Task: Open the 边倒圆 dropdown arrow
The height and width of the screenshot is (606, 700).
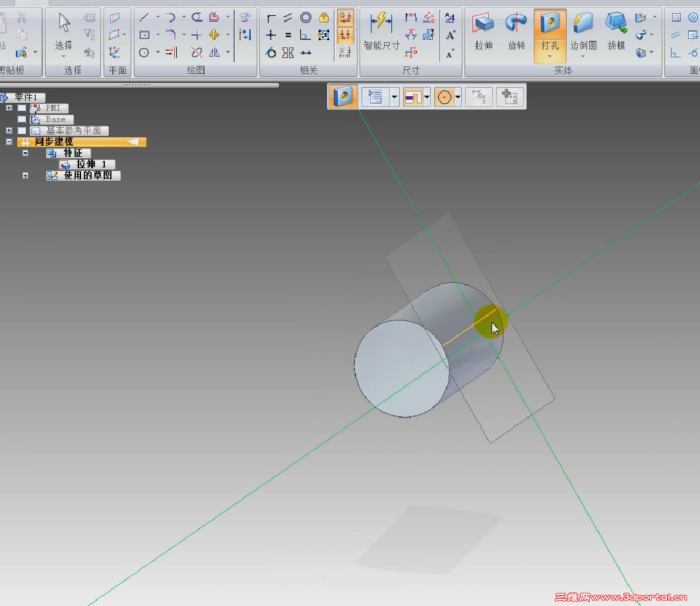Action: point(583,57)
